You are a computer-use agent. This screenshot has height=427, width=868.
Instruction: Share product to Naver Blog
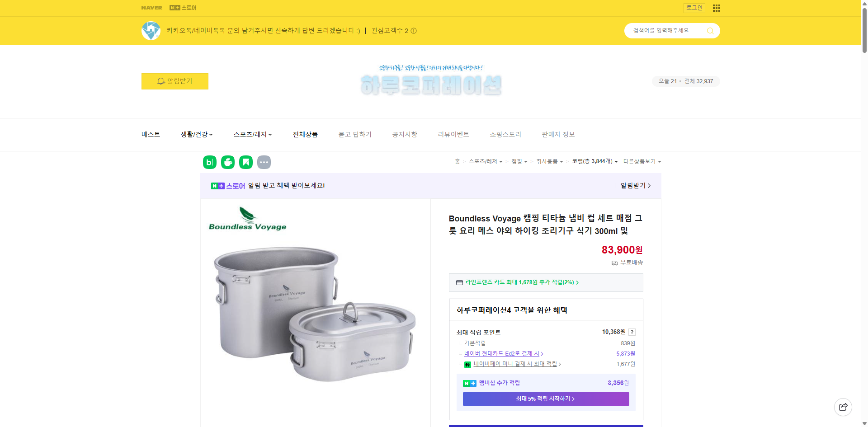tap(209, 162)
